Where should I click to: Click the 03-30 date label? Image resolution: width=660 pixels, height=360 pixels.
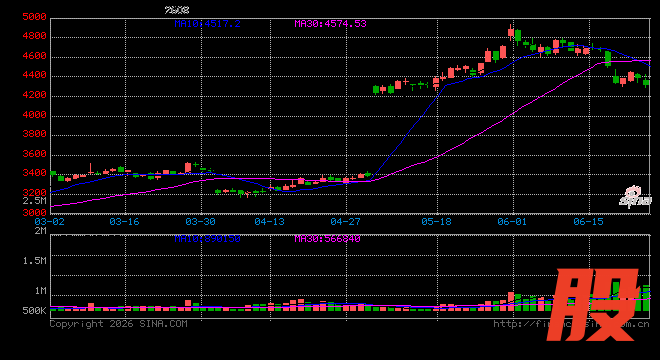200,222
